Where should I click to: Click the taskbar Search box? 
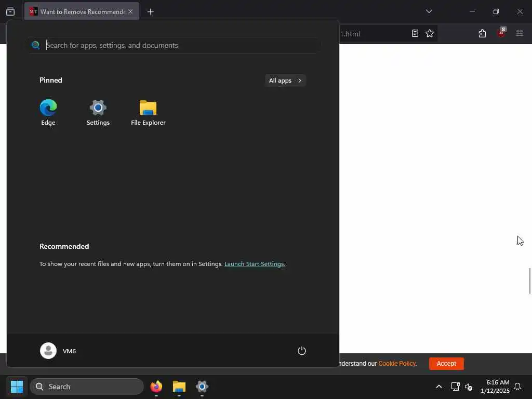[87, 387]
